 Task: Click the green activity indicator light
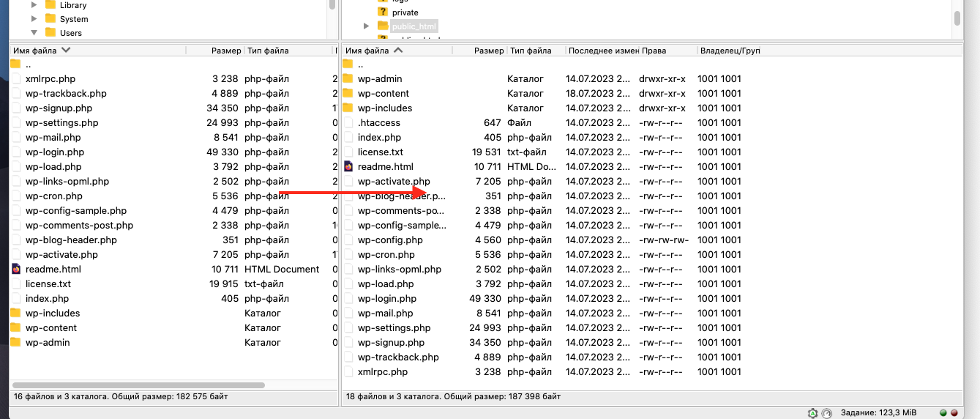point(943,413)
